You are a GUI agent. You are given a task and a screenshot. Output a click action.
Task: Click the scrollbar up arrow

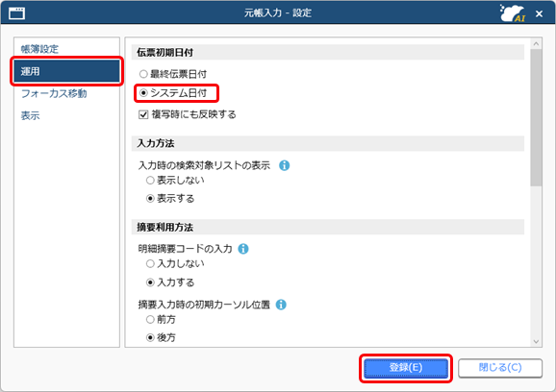pyautogui.click(x=536, y=43)
